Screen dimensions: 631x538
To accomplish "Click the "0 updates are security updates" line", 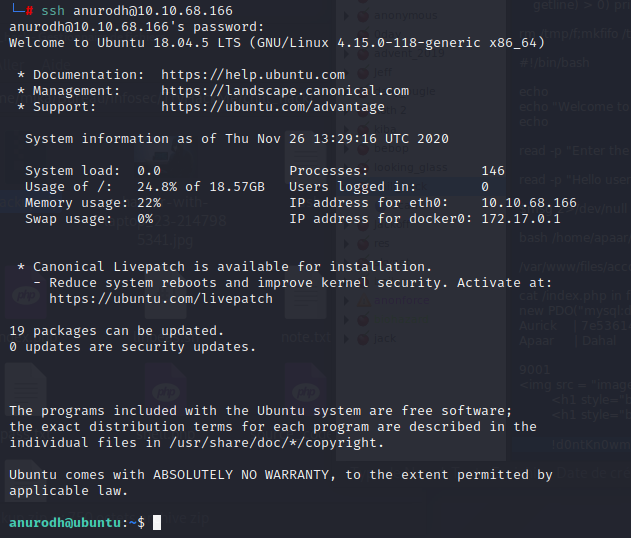I will (132, 347).
